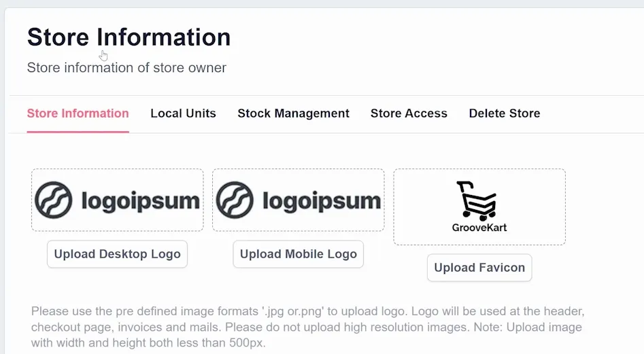
Task: Select the mobile logo preview box
Action: pyautogui.click(x=299, y=200)
